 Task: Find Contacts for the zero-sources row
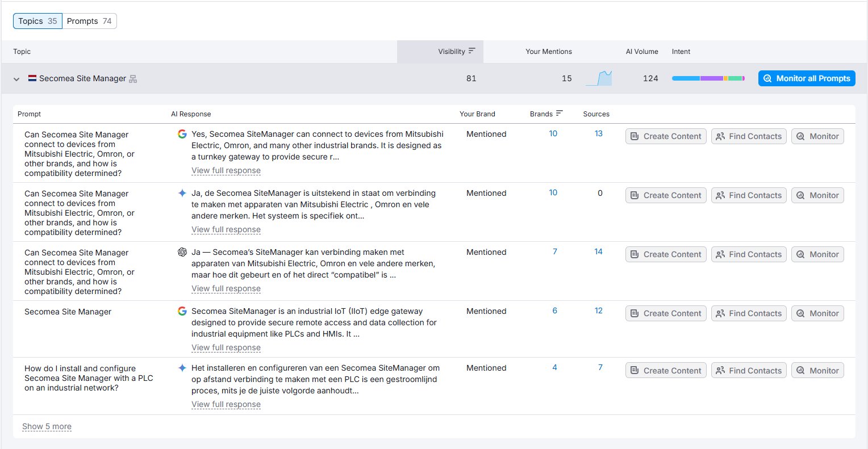click(749, 195)
